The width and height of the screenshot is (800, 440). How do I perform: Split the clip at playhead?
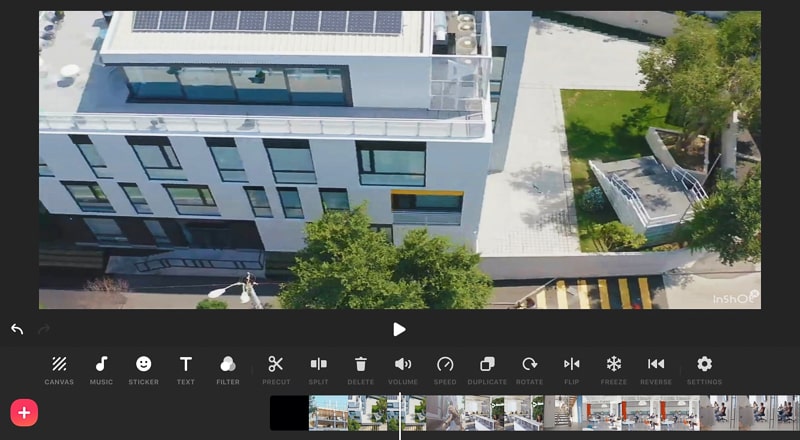pyautogui.click(x=318, y=370)
